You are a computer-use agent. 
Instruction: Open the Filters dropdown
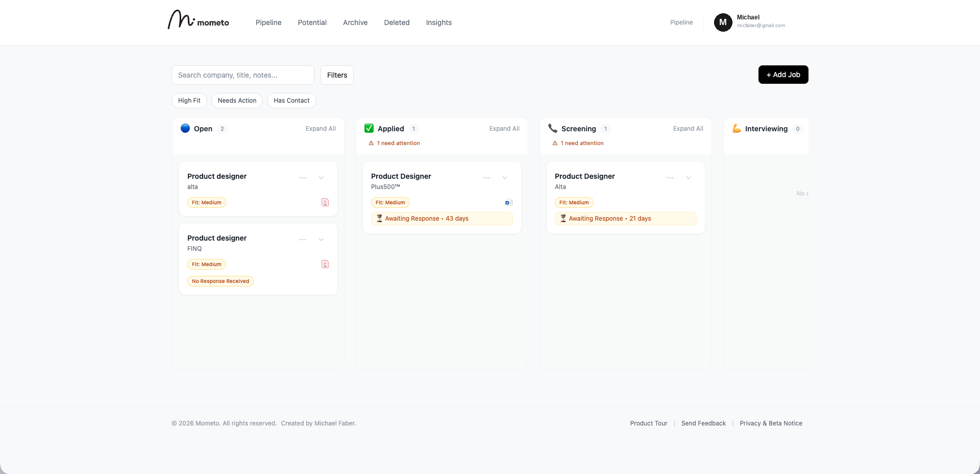(337, 75)
